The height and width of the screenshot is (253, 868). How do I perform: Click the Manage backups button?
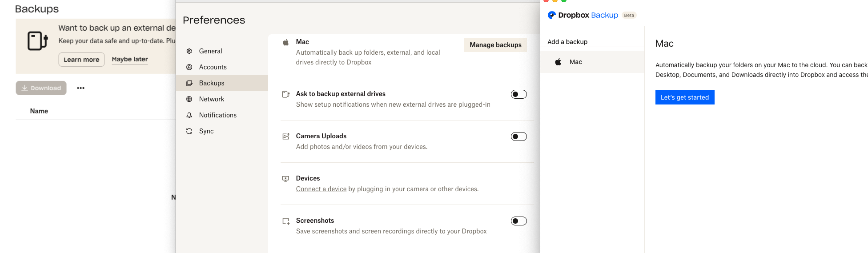[495, 45]
